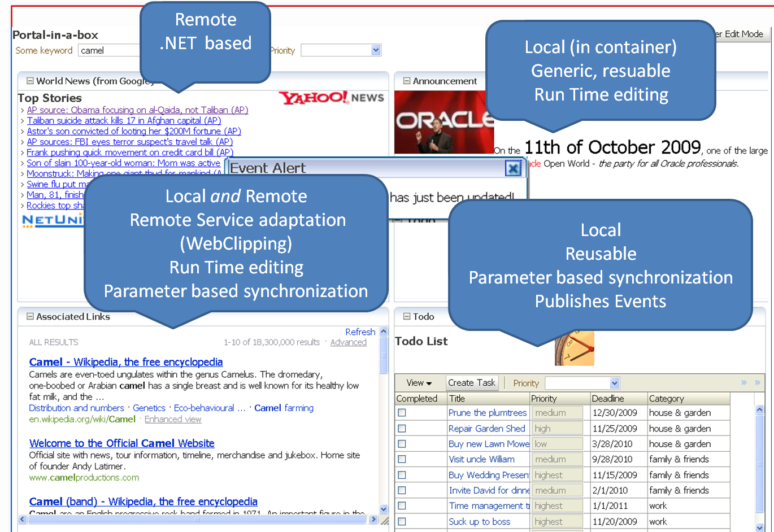Screen dimensions: 774x532
Task: Collapse the Announcement portlet
Action: (407, 81)
